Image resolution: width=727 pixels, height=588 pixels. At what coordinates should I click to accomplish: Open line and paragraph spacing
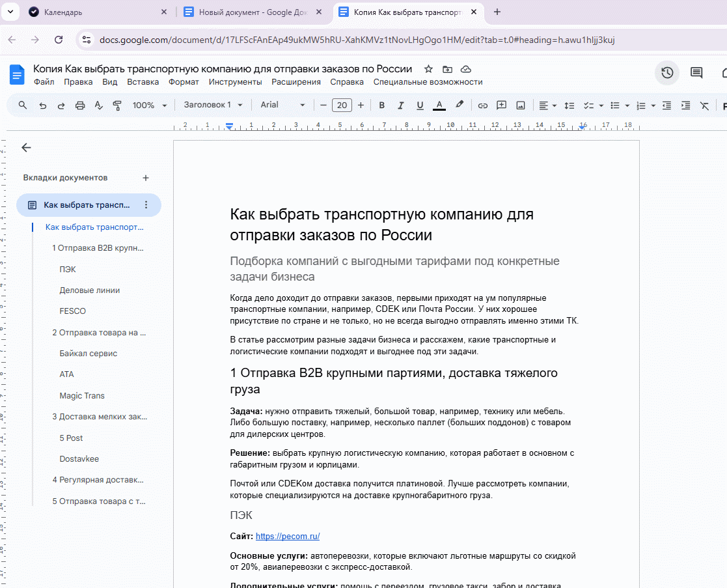coord(569,105)
